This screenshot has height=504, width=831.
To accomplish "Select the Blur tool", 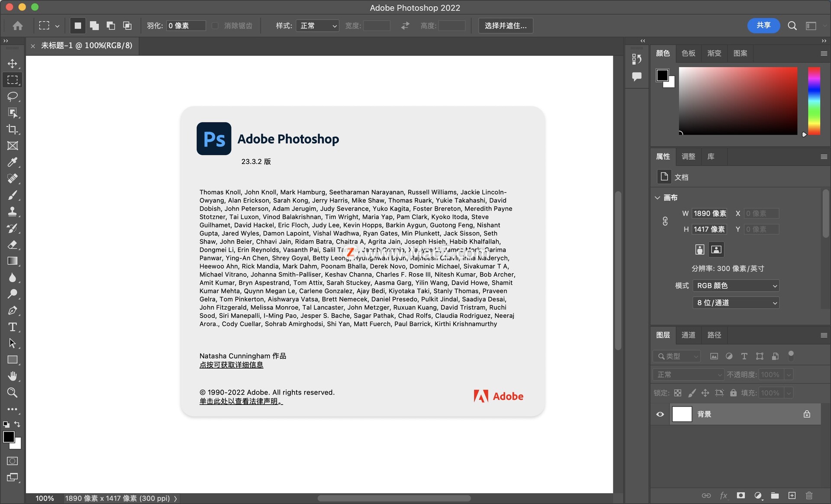I will pos(13,277).
